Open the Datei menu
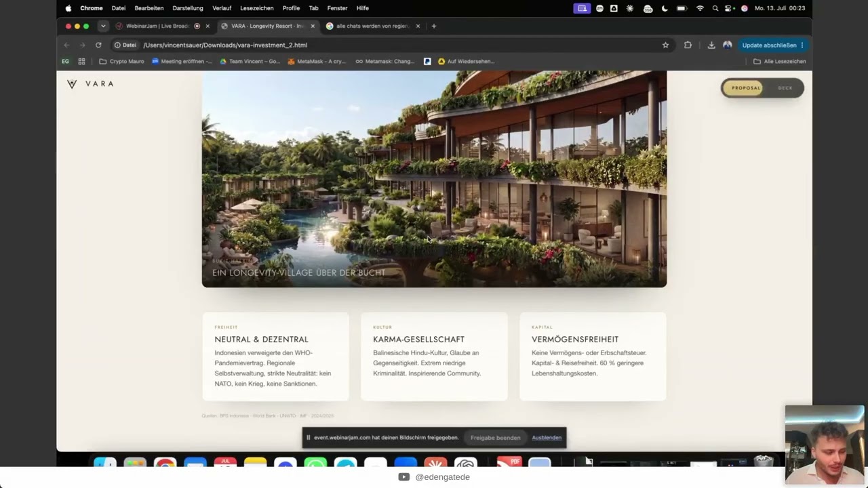This screenshot has height=488, width=868. (119, 8)
